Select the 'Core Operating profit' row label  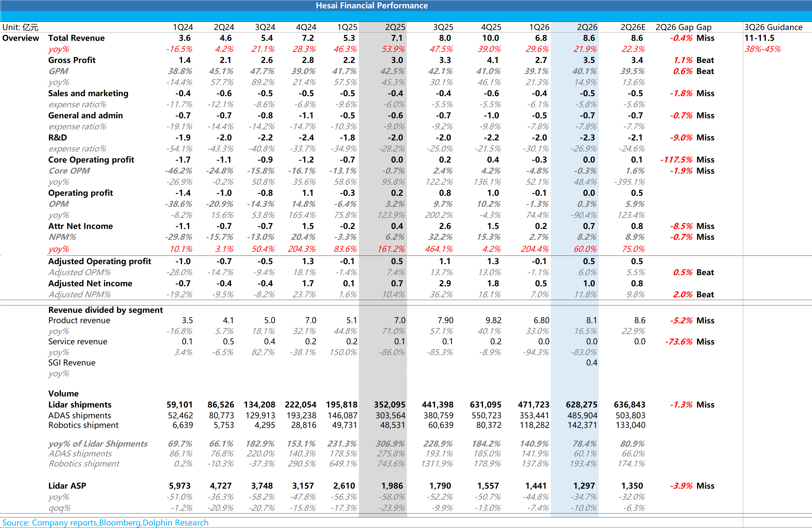pyautogui.click(x=91, y=160)
